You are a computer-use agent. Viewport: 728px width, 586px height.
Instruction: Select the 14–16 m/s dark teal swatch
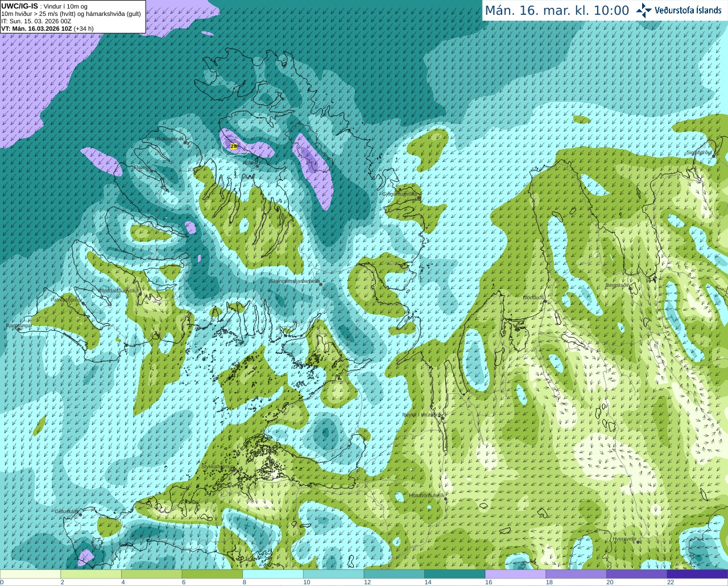455,574
